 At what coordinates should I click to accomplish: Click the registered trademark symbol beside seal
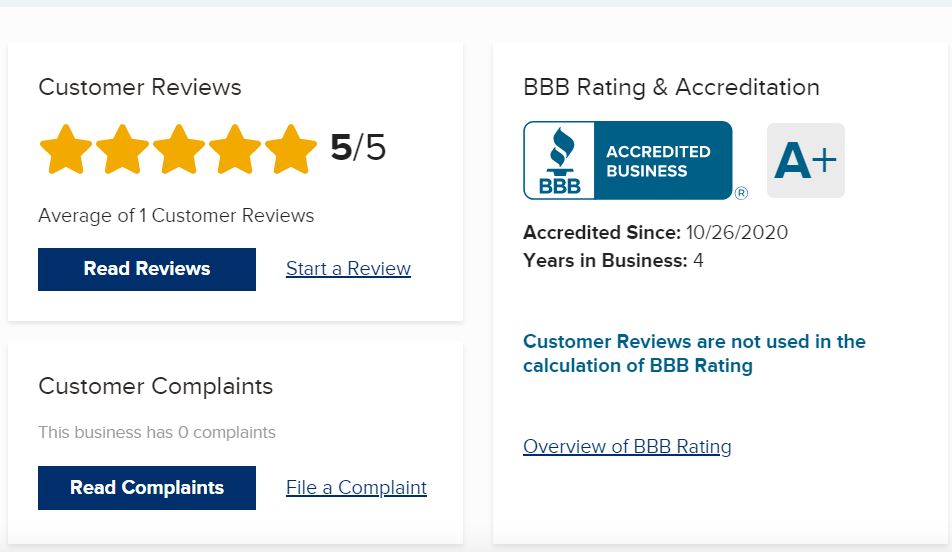coord(741,193)
